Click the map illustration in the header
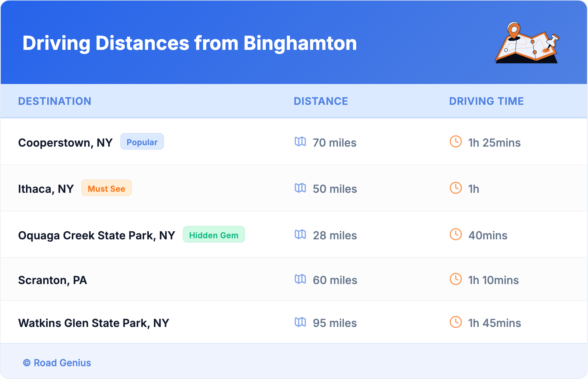Screen dimensions: 588x379 pyautogui.click(x=527, y=43)
